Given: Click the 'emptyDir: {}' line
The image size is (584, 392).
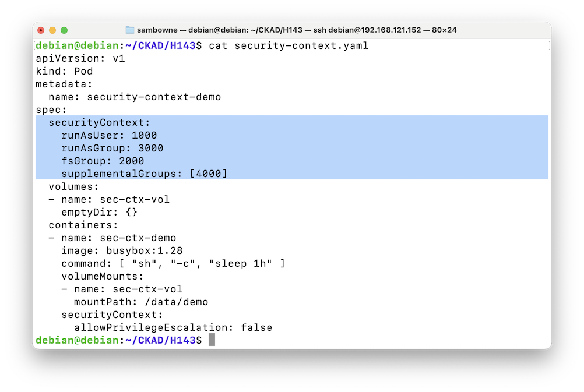Looking at the screenshot, I should pos(100,212).
